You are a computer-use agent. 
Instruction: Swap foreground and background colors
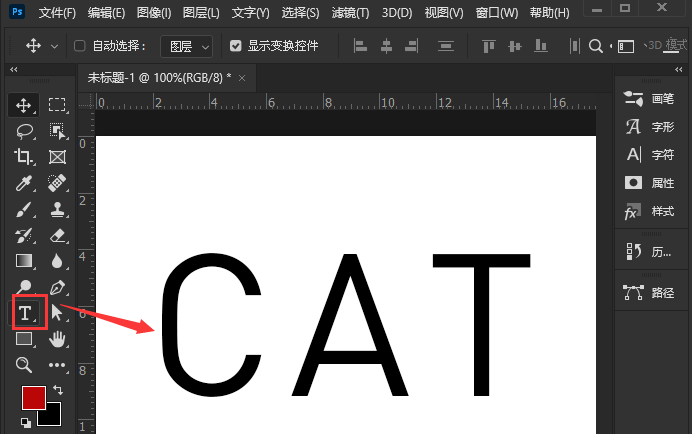[x=58, y=390]
